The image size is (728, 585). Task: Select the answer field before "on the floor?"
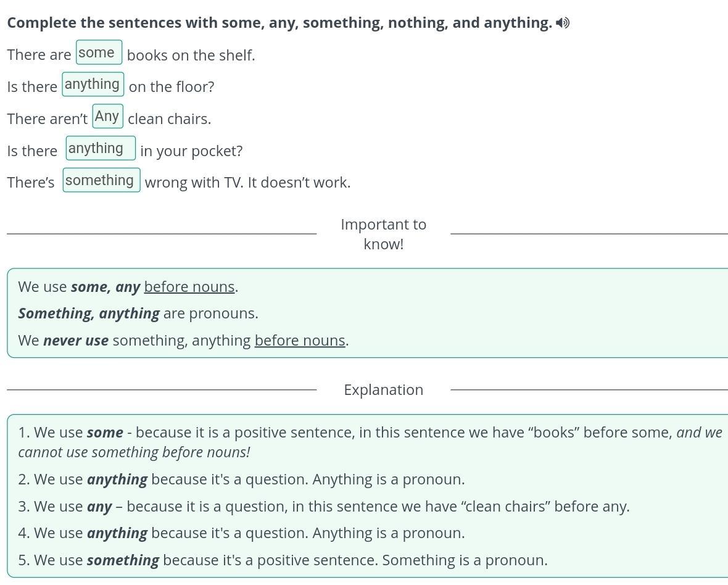coord(93,85)
